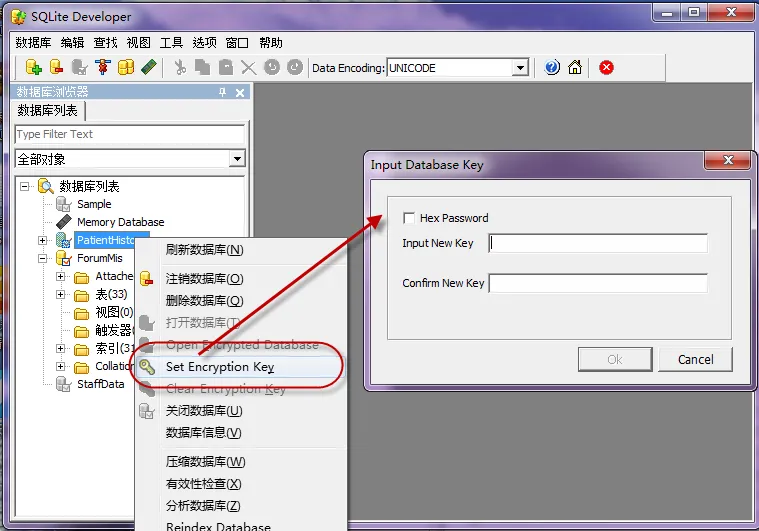Choose Reindex Database from context menu

[x=241, y=526]
